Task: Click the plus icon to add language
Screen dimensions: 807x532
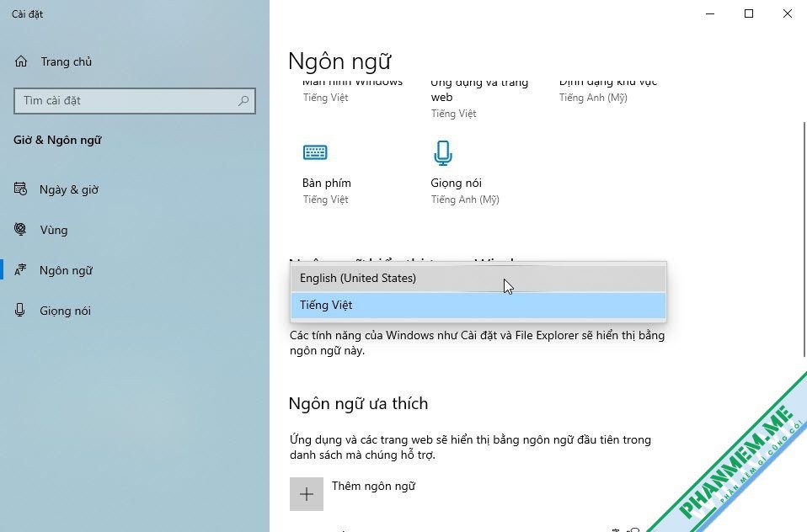Action: (x=307, y=494)
